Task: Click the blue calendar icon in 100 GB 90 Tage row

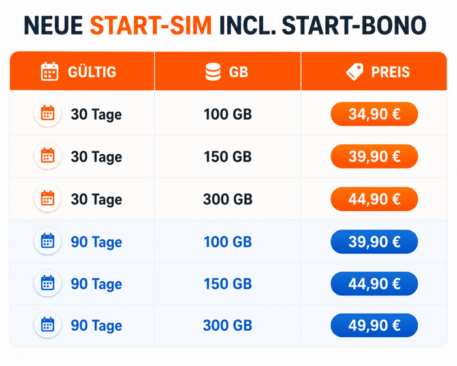Action: (x=48, y=241)
